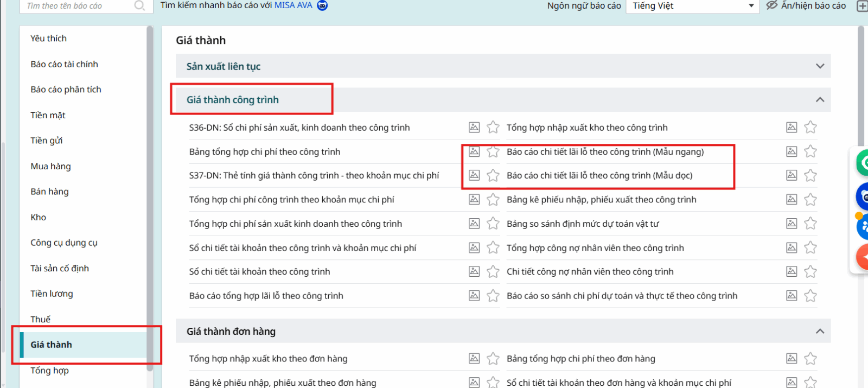The width and height of the screenshot is (868, 388).
Task: Mark Chi tiết công nợ nhân viên theo công trình as favorite
Action: 810,271
